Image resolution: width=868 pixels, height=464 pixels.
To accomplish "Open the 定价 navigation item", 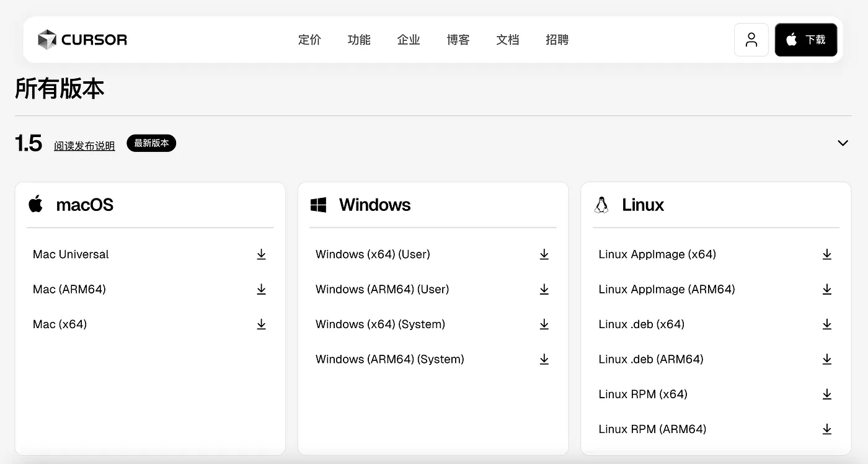I will [x=309, y=40].
